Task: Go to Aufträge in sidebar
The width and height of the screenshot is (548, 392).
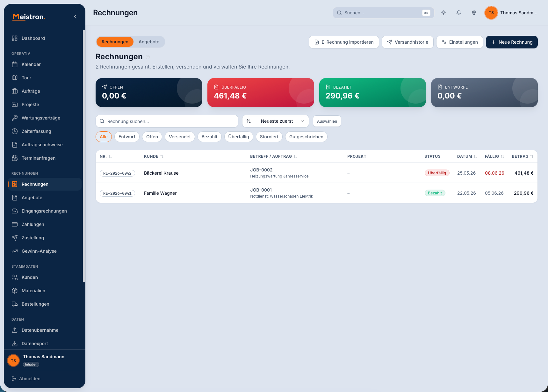Action: pos(45,91)
